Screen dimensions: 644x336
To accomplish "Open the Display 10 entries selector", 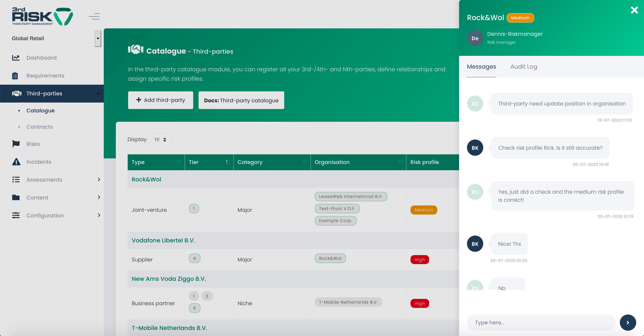I will (160, 139).
